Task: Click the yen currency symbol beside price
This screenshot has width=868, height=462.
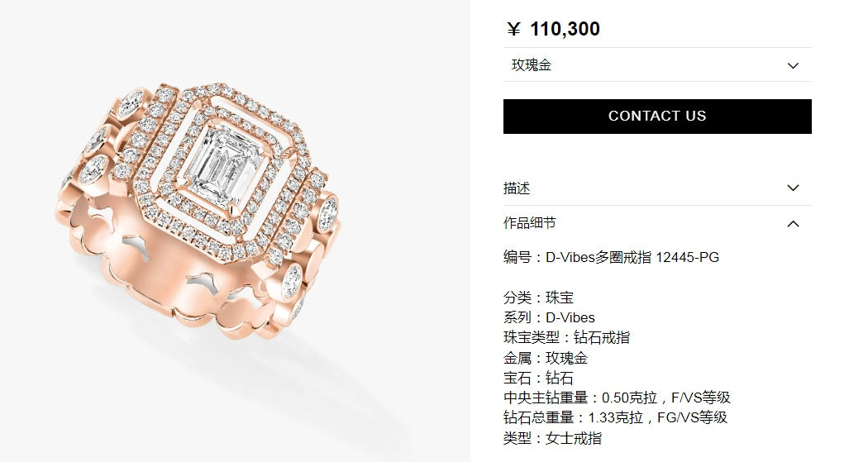Action: [513, 29]
